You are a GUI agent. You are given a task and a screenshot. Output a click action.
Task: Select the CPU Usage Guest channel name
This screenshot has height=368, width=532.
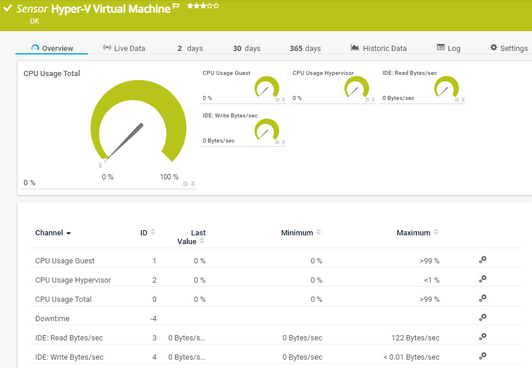[x=65, y=261]
